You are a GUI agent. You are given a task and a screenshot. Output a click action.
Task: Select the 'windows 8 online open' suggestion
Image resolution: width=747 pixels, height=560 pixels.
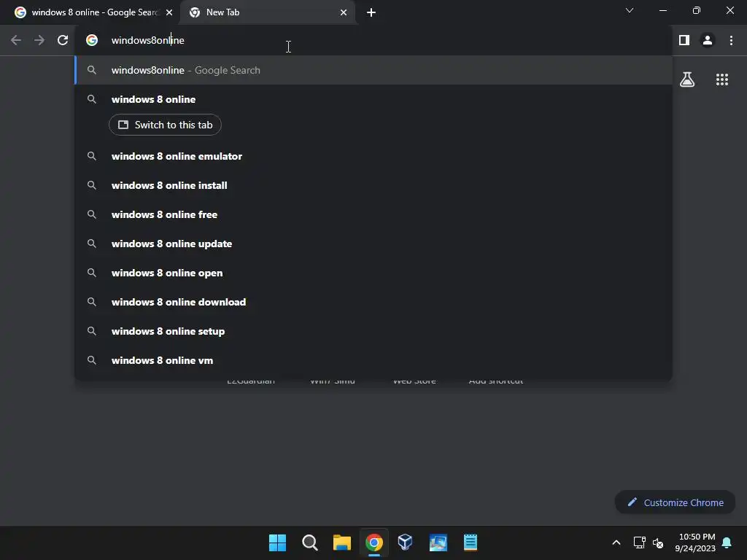click(x=374, y=273)
